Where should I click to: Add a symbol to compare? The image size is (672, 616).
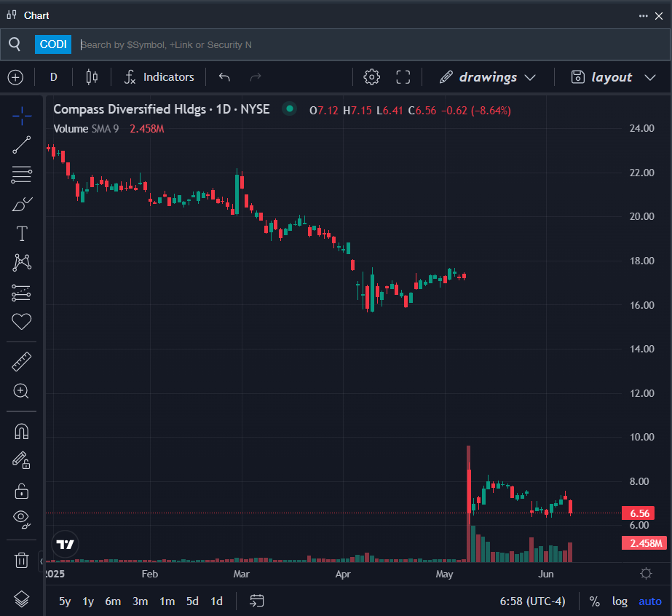click(15, 77)
